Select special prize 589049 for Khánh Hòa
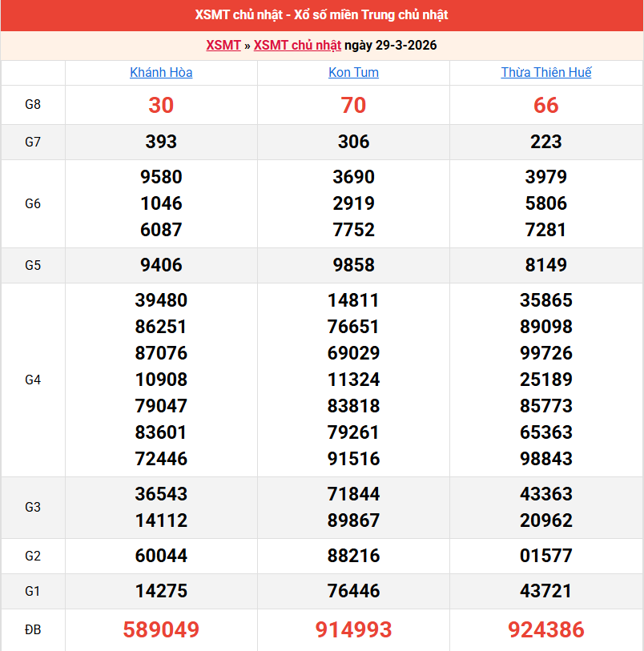 tap(160, 629)
